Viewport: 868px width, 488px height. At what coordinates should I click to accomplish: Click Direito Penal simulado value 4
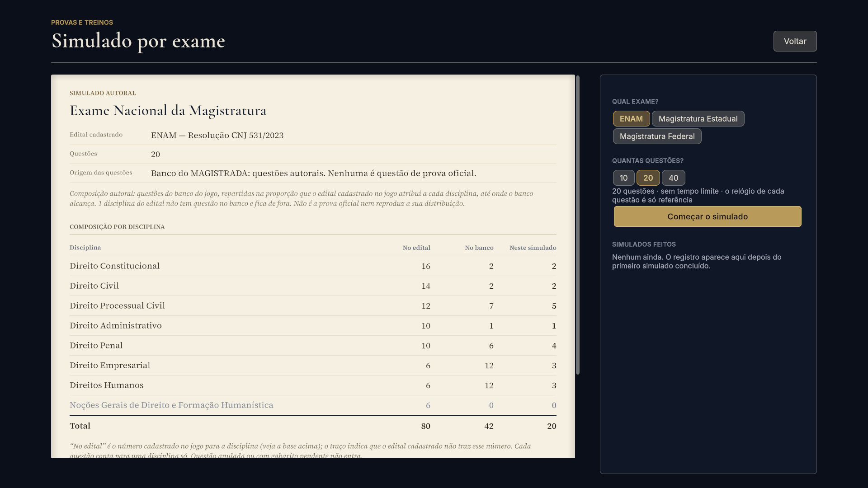point(554,346)
